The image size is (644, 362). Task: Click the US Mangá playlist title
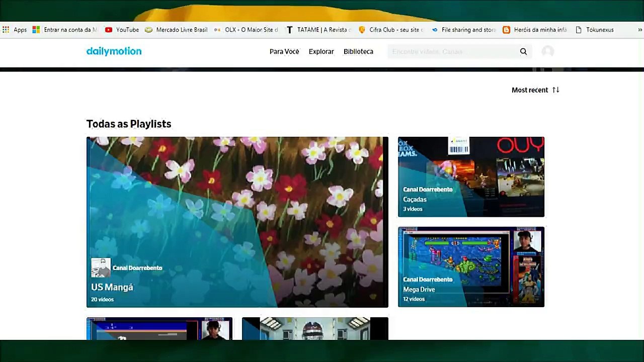pyautogui.click(x=112, y=287)
